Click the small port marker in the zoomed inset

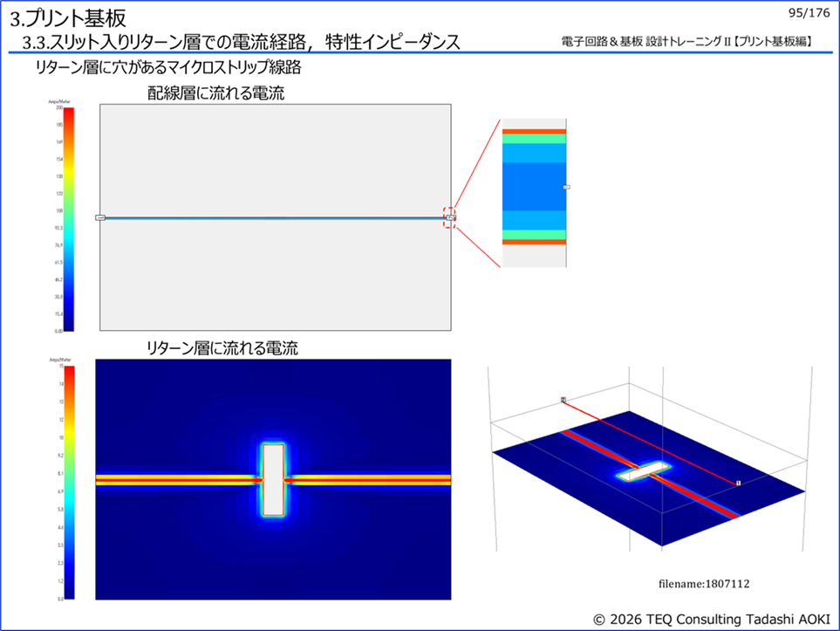pos(566,187)
